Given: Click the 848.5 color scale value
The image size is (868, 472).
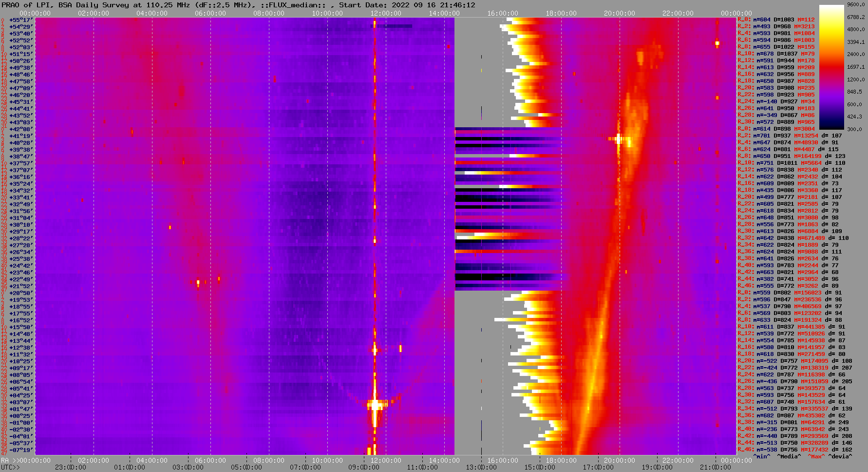Looking at the screenshot, I should pos(854,92).
